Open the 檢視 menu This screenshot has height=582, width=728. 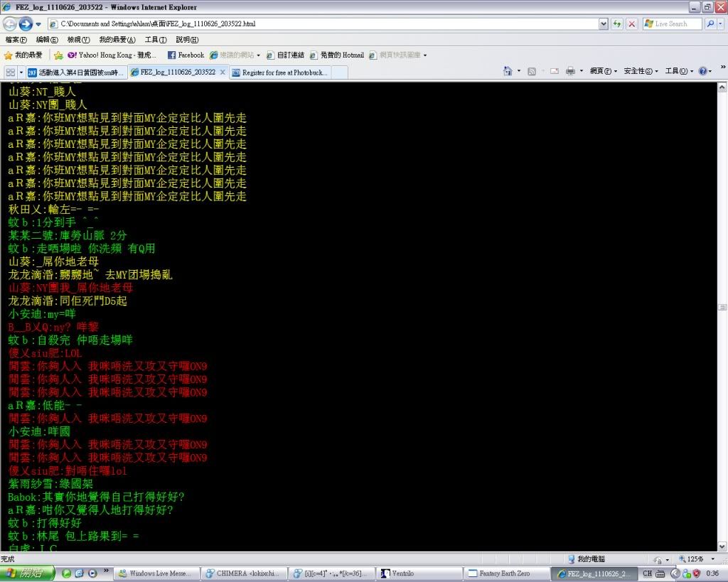[x=78, y=40]
